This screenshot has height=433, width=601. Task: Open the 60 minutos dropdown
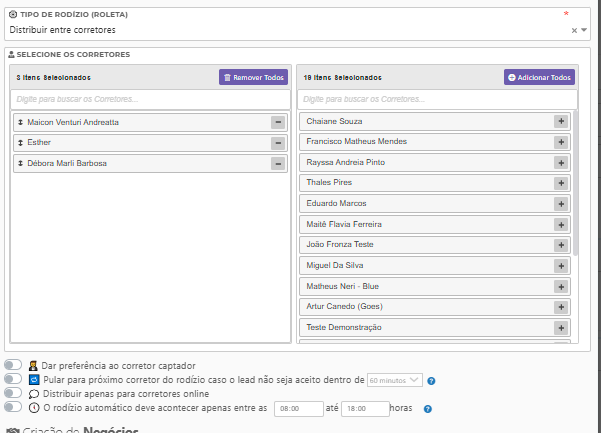tap(395, 380)
